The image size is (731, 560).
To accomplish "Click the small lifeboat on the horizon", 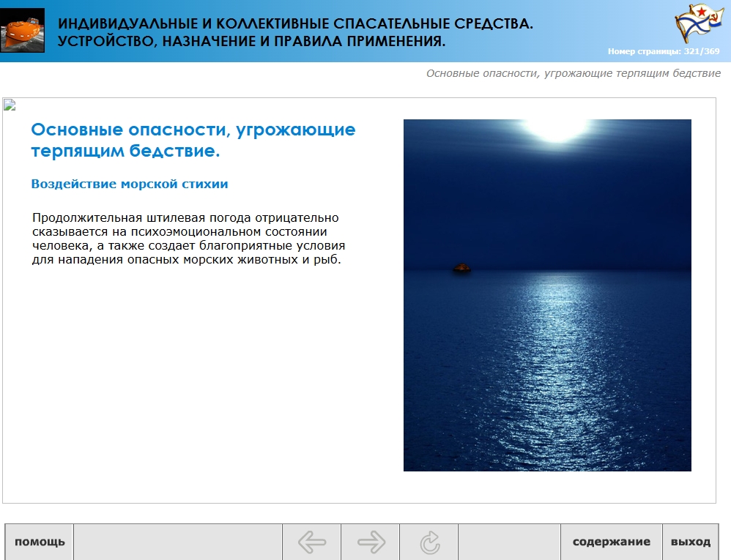I will [461, 268].
